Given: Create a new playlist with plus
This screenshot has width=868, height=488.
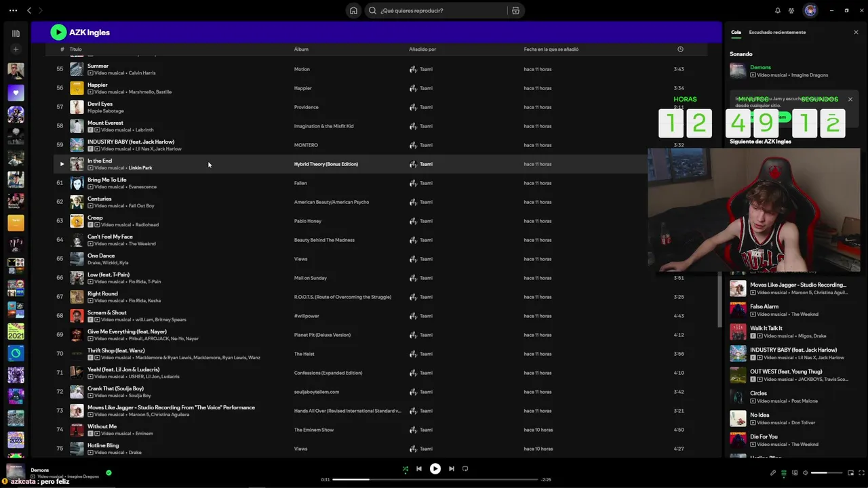Looking at the screenshot, I should [16, 49].
